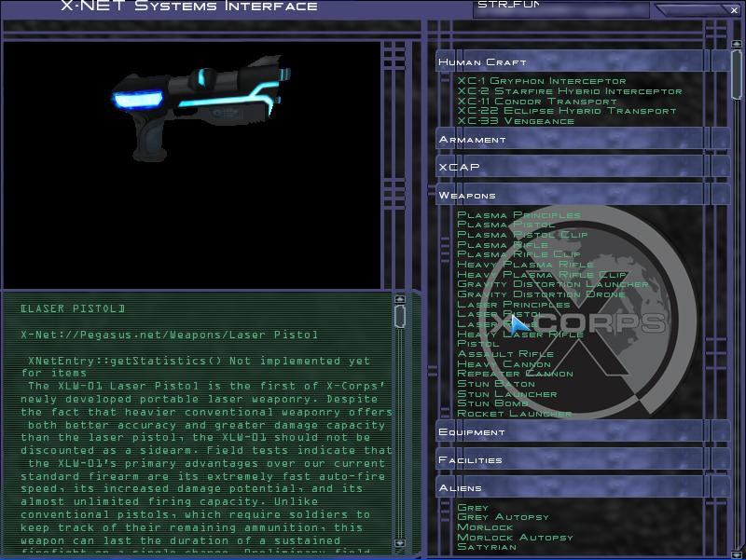Open the Satyrian alien entry
This screenshot has width=746, height=560.
487,547
